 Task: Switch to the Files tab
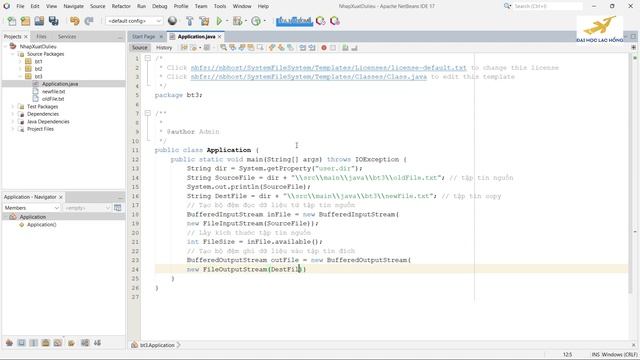click(41, 36)
